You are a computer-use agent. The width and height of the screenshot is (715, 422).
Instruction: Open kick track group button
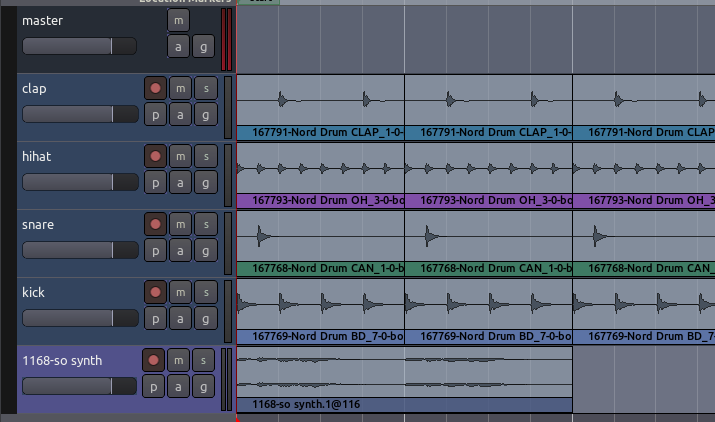pos(206,318)
